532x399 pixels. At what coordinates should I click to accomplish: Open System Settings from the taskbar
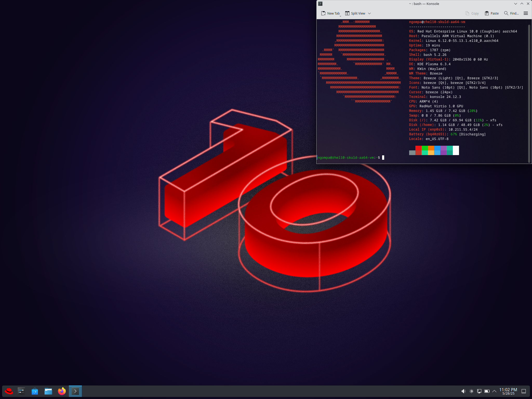click(21, 391)
